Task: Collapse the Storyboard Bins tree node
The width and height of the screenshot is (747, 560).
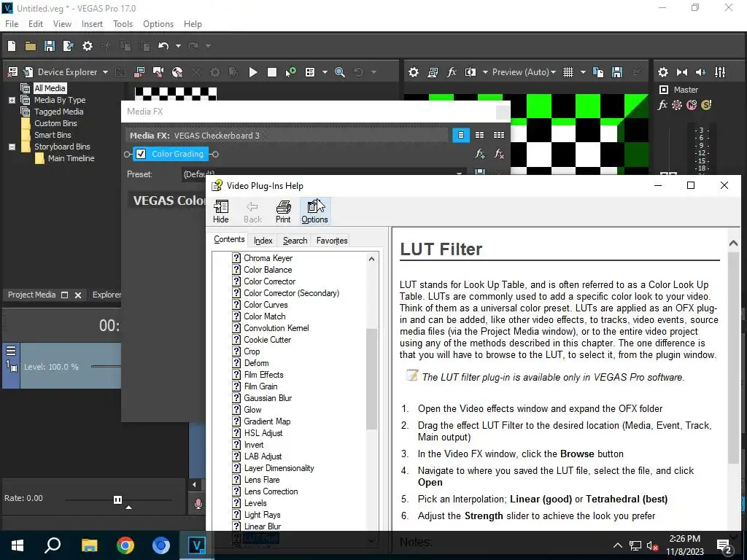Action: 12,147
